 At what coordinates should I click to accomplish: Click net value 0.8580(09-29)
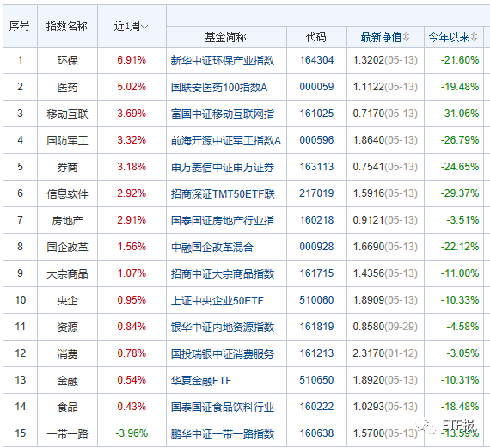tap(385, 327)
